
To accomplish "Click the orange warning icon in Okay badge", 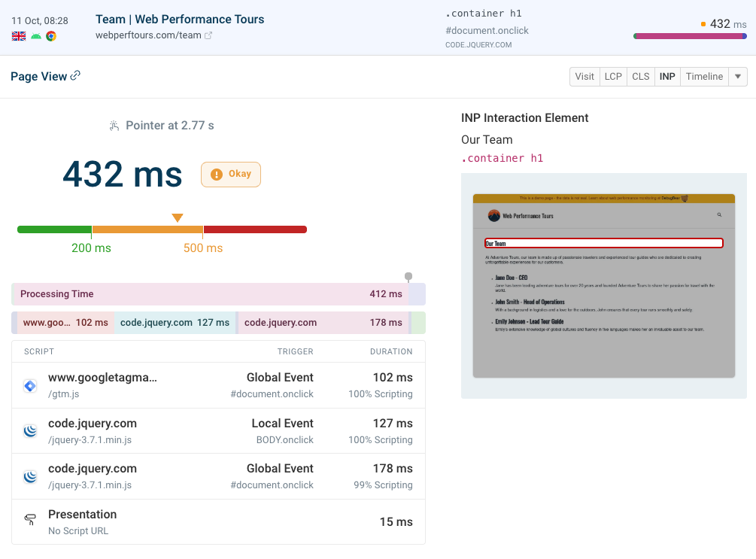I will tap(217, 174).
